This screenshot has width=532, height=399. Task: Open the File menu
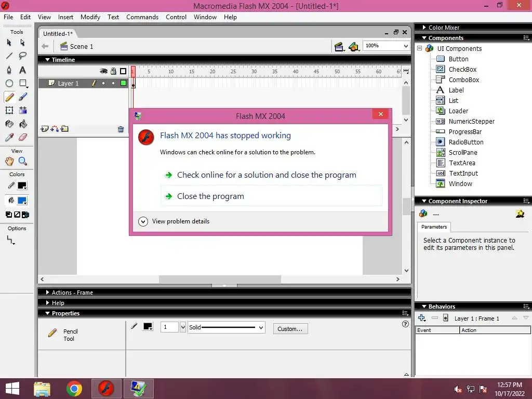point(8,17)
